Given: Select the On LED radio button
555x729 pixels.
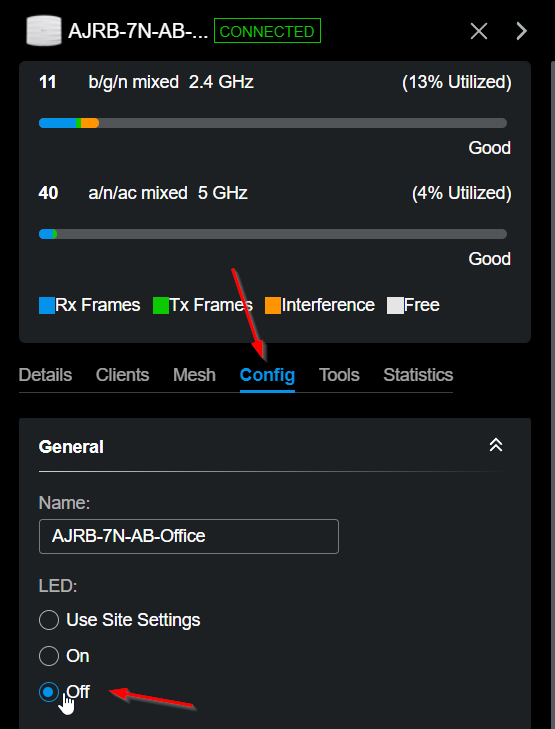Looking at the screenshot, I should coord(49,656).
